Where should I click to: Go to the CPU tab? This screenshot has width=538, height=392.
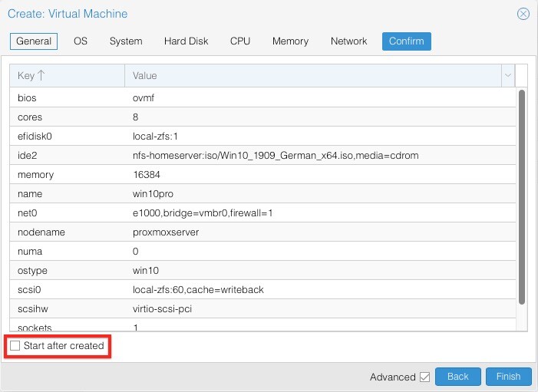point(240,41)
